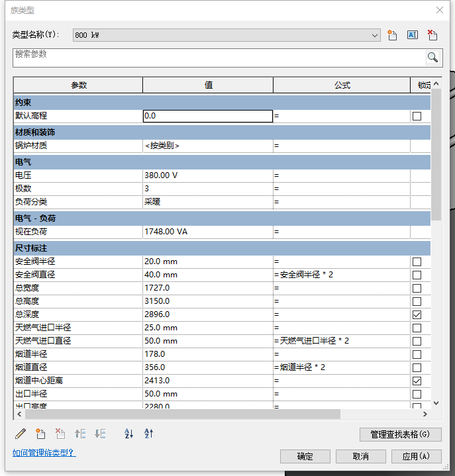This screenshot has width=455, height=476.
Task: Sort parameters in descending order
Action: 149,434
